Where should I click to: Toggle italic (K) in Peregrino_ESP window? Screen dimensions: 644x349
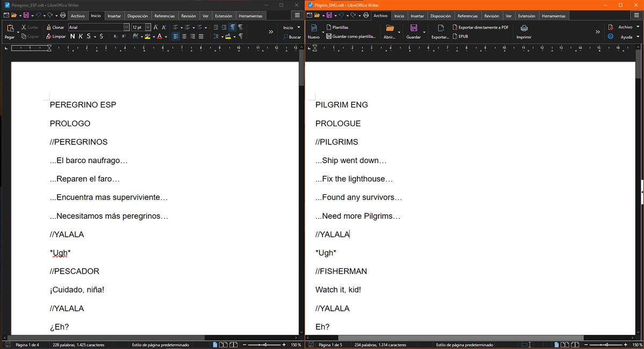coord(80,37)
